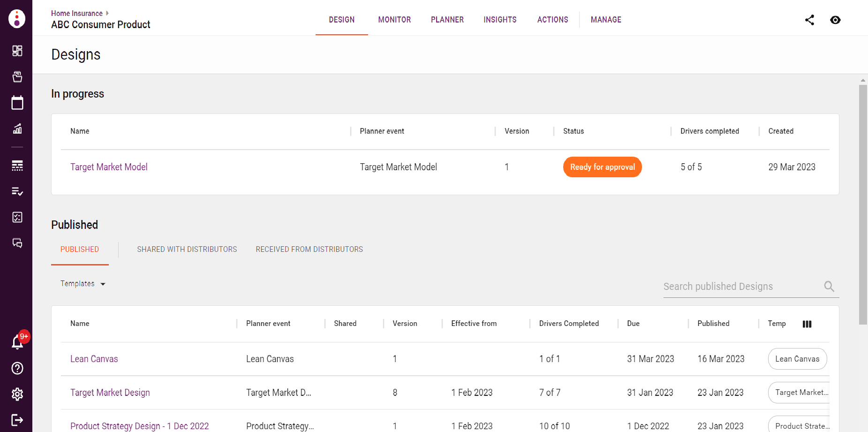Switch to the Monitor tab
This screenshot has width=868, height=432.
point(394,20)
